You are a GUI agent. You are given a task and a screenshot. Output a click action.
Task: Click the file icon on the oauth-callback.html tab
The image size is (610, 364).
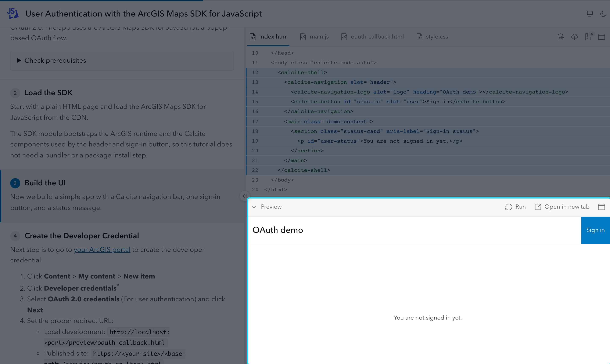pos(344,37)
